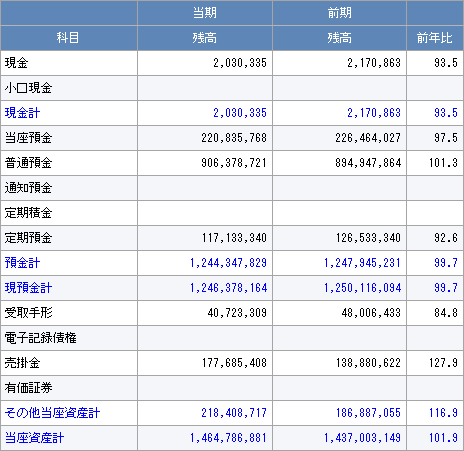Open the 現預金計 total link

coord(28,288)
